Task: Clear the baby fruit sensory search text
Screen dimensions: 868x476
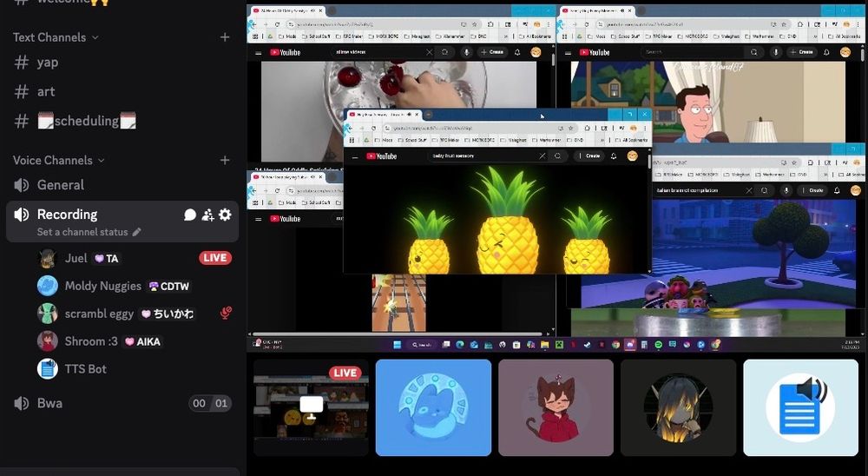Action: pyautogui.click(x=542, y=156)
